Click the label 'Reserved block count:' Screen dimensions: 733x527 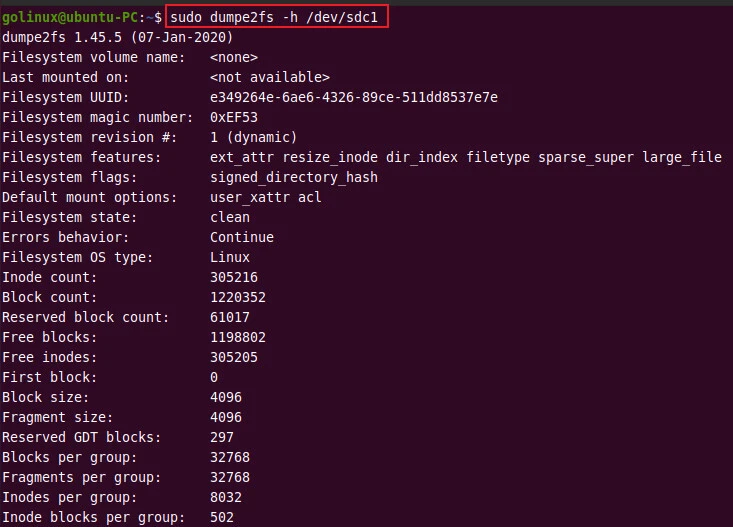point(86,318)
